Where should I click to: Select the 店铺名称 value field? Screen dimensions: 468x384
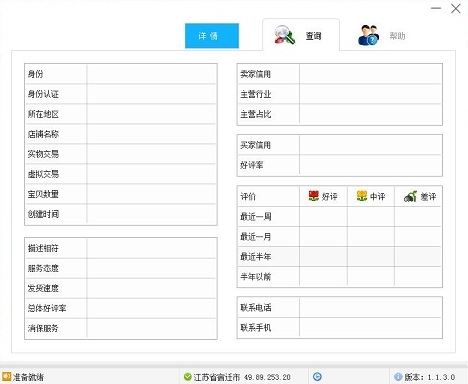[151, 134]
